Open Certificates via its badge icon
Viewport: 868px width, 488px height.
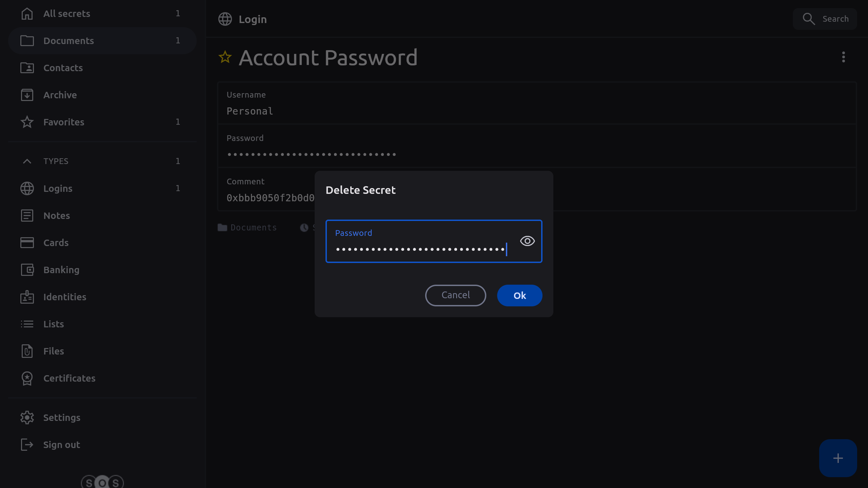[x=27, y=378]
